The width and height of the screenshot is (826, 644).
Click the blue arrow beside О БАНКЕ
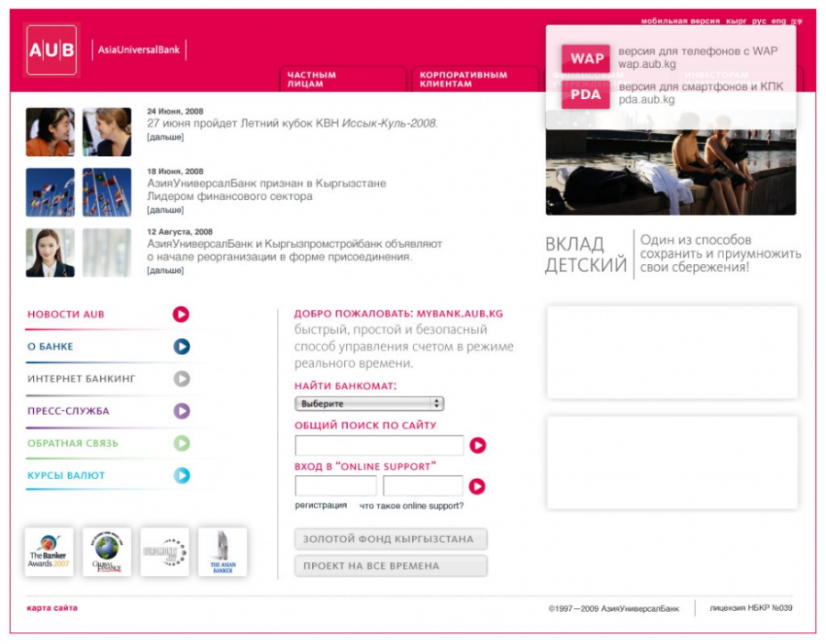(x=181, y=347)
